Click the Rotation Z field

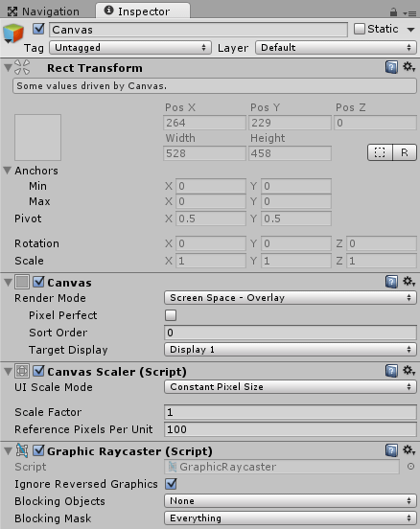click(382, 243)
